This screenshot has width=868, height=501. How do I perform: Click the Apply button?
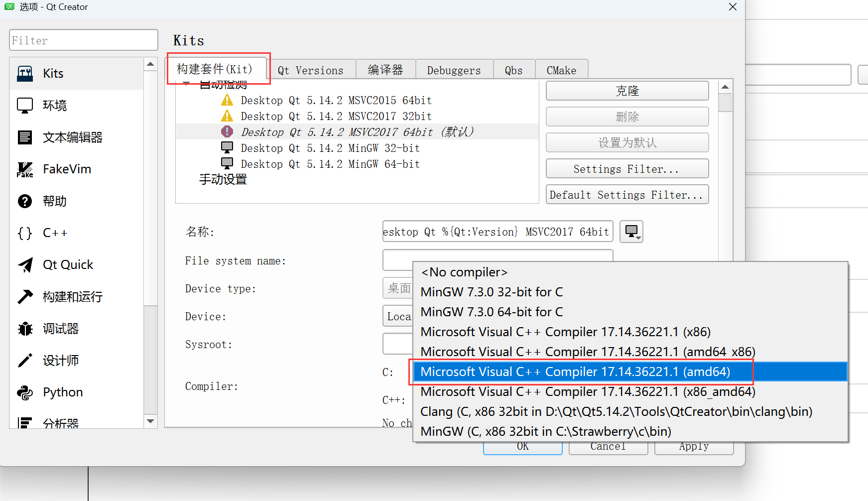pos(694,447)
